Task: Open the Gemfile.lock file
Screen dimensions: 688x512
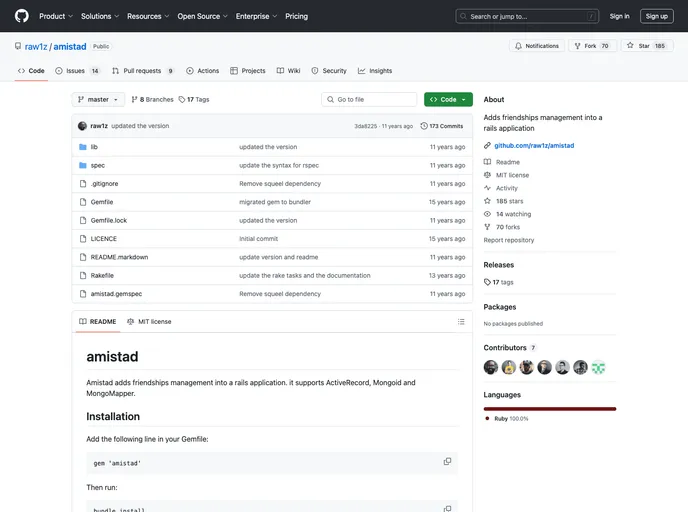Action: click(109, 221)
